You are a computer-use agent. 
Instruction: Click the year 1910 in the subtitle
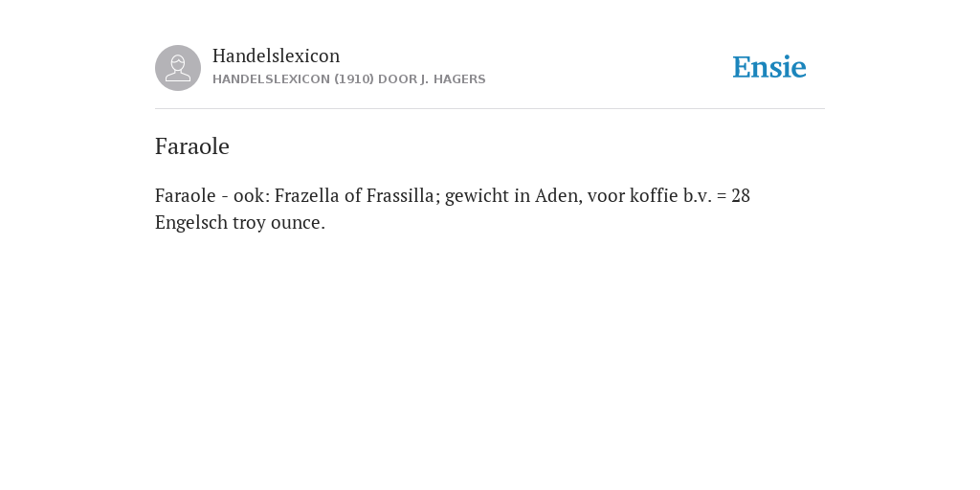pyautogui.click(x=354, y=79)
